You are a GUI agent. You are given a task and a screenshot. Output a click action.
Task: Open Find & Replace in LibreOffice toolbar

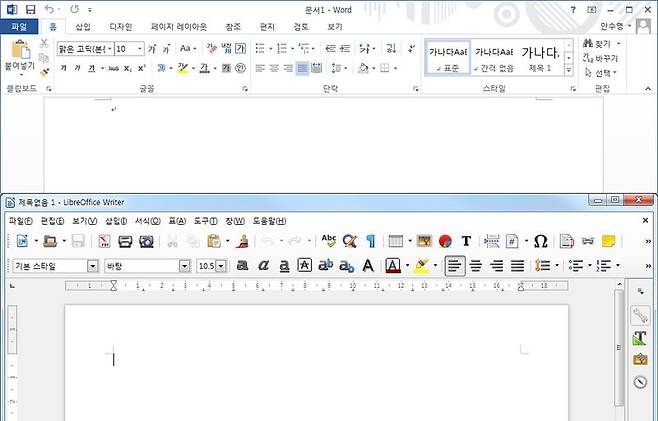[x=350, y=241]
